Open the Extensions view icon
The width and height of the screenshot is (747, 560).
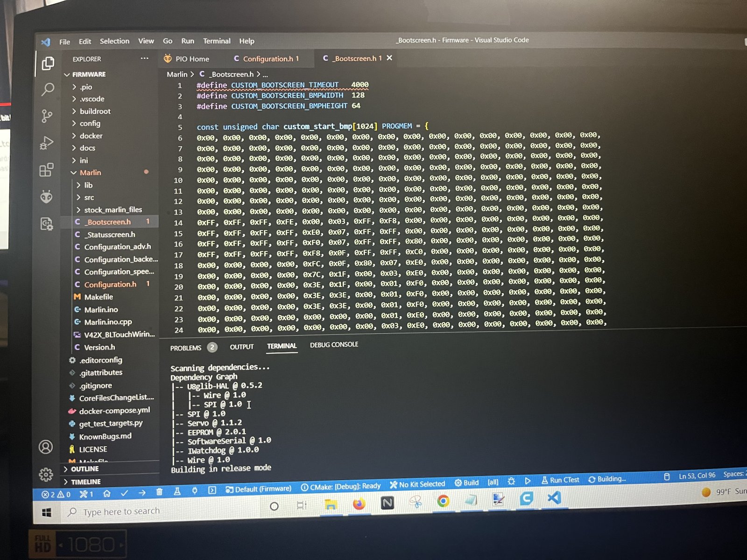coord(46,170)
